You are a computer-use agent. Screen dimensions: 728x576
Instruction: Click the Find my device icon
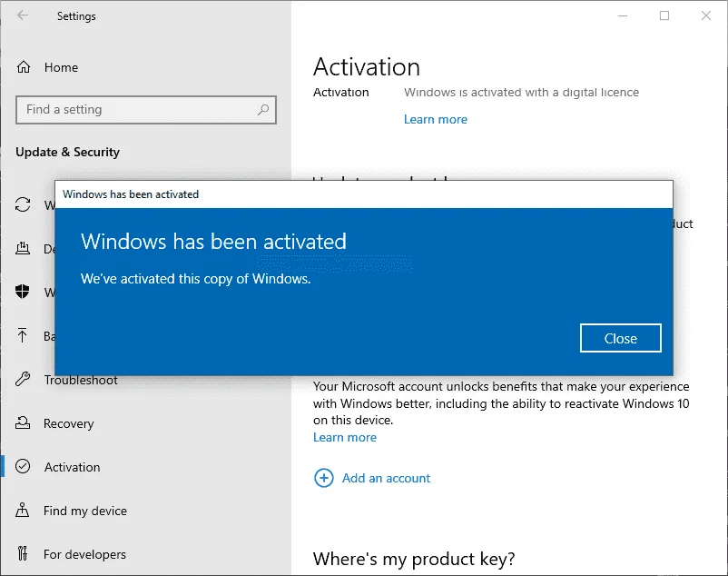[x=23, y=510]
